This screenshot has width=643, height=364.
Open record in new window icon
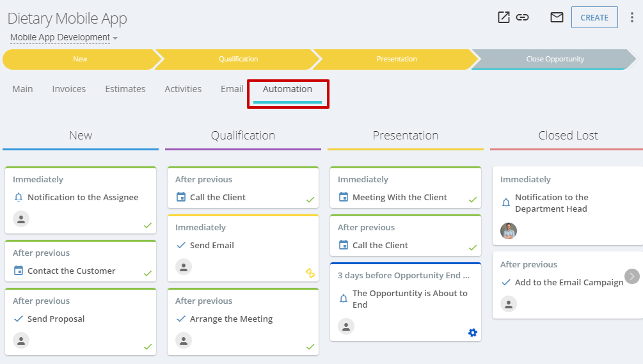(x=504, y=17)
